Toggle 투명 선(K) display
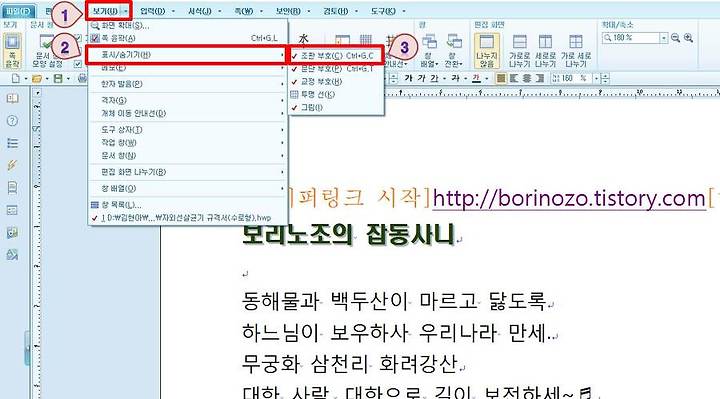The height and width of the screenshot is (399, 720). (x=336, y=95)
